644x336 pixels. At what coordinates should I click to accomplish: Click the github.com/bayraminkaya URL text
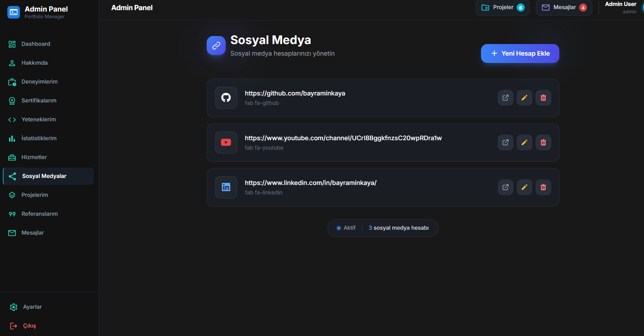click(x=295, y=93)
